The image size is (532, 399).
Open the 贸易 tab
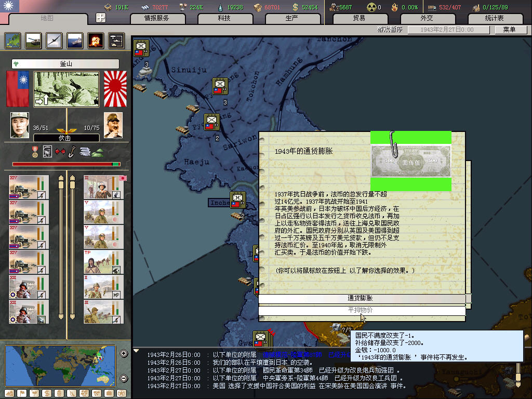click(x=360, y=18)
